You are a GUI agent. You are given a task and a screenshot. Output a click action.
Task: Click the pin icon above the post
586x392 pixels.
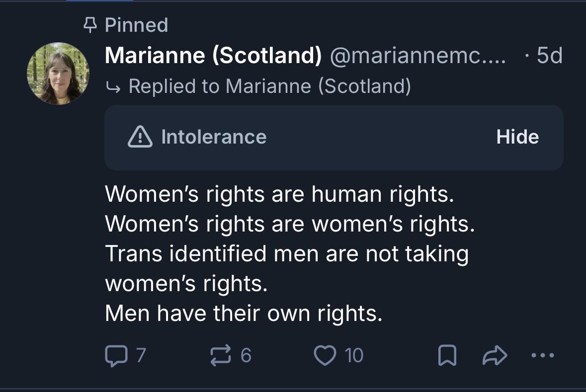(89, 25)
